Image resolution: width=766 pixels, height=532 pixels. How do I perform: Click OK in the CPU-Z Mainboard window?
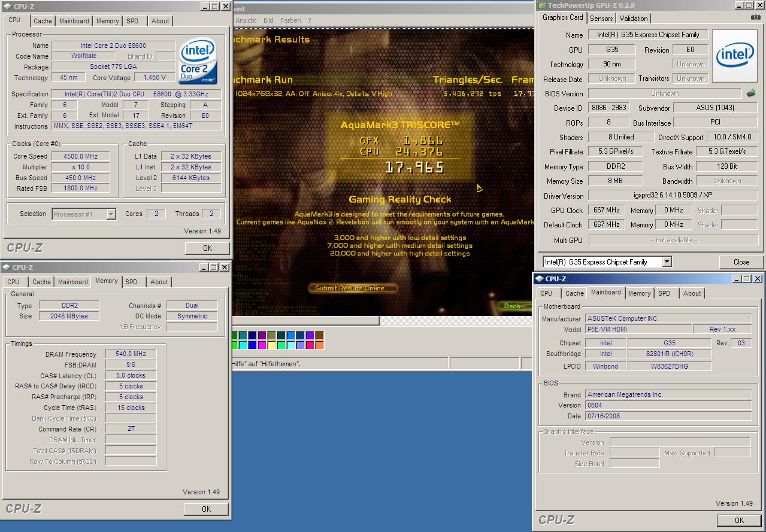pyautogui.click(x=739, y=521)
